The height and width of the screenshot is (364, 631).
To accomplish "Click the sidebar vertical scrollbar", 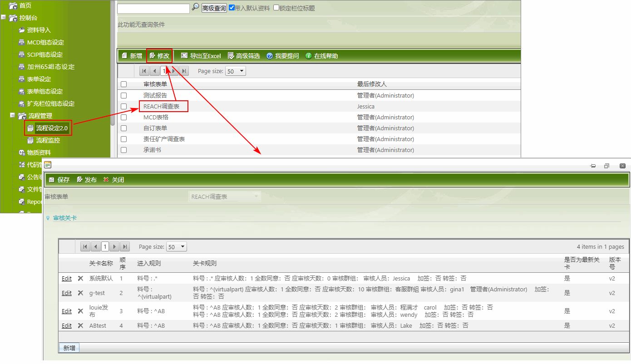I will 113,63.
